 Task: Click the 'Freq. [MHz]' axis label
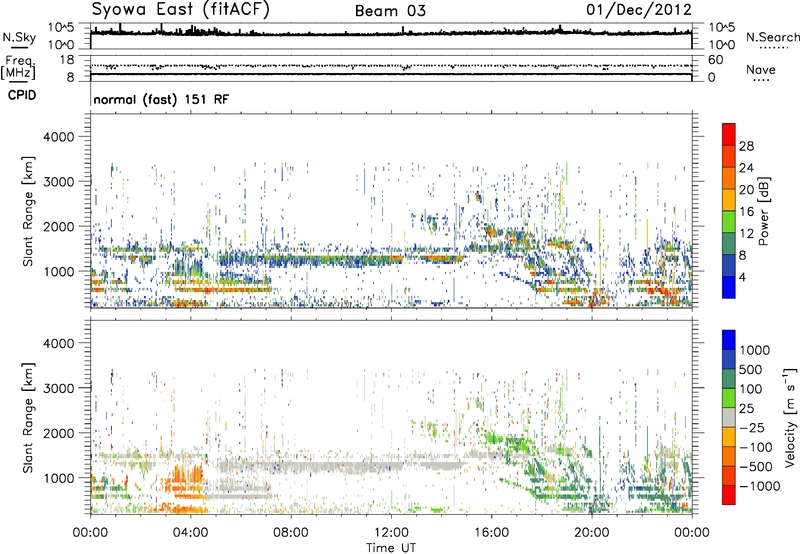(19, 68)
